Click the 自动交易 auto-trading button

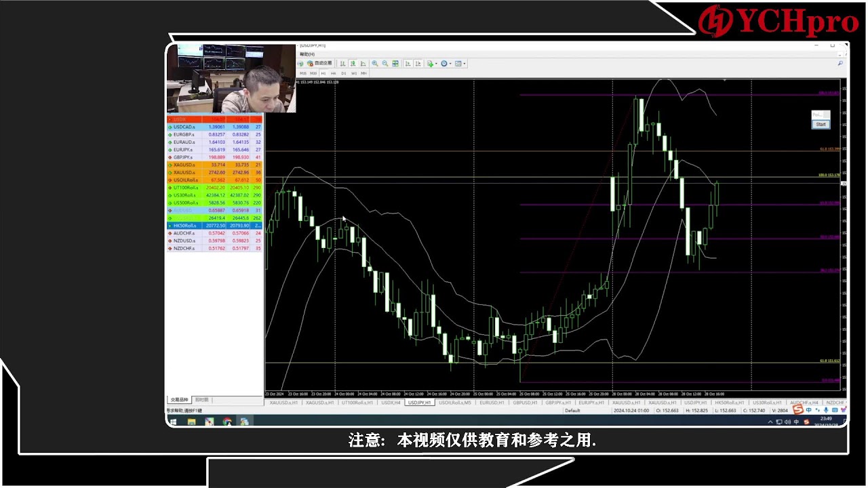pyautogui.click(x=319, y=63)
